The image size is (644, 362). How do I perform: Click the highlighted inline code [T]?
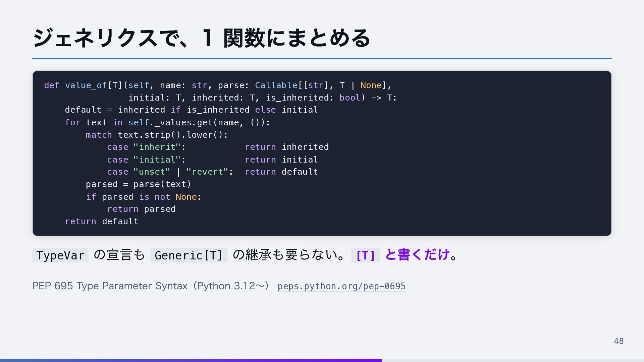click(x=365, y=255)
